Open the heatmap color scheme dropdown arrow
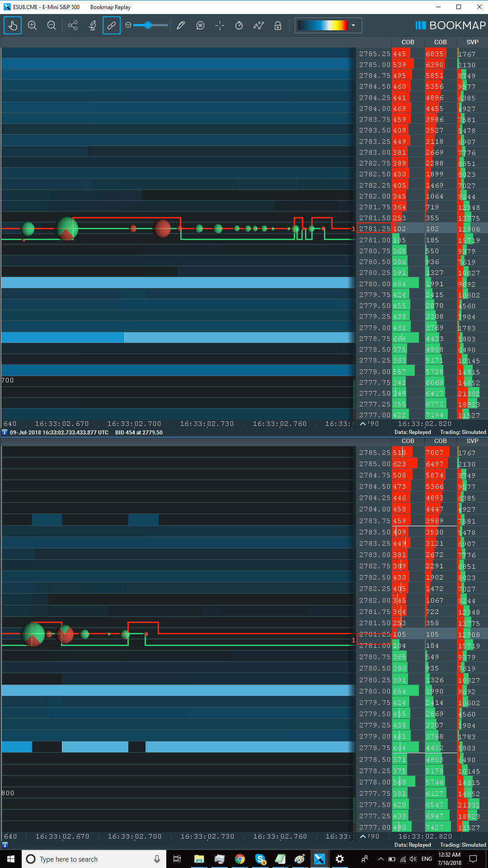 [353, 25]
